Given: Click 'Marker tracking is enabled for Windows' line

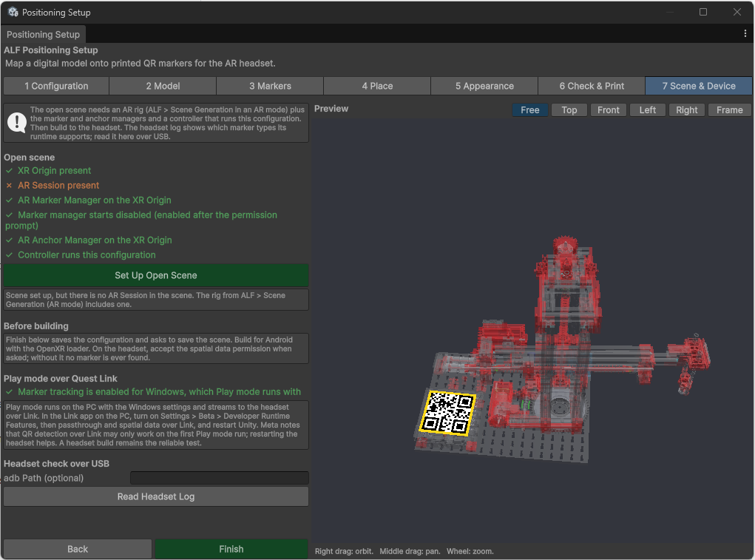Looking at the screenshot, I should (153, 392).
